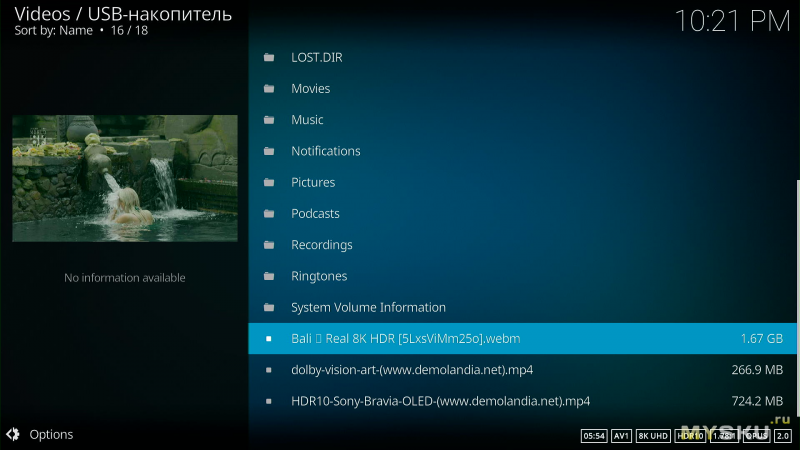Open the Notifications folder
Screen dimensions: 800x450
click(325, 151)
